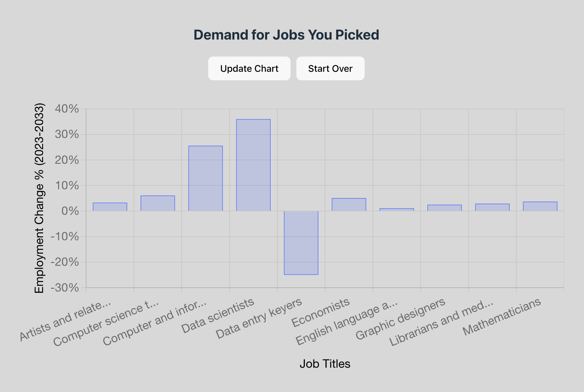
Task: Click the Update Chart button
Action: 249,68
